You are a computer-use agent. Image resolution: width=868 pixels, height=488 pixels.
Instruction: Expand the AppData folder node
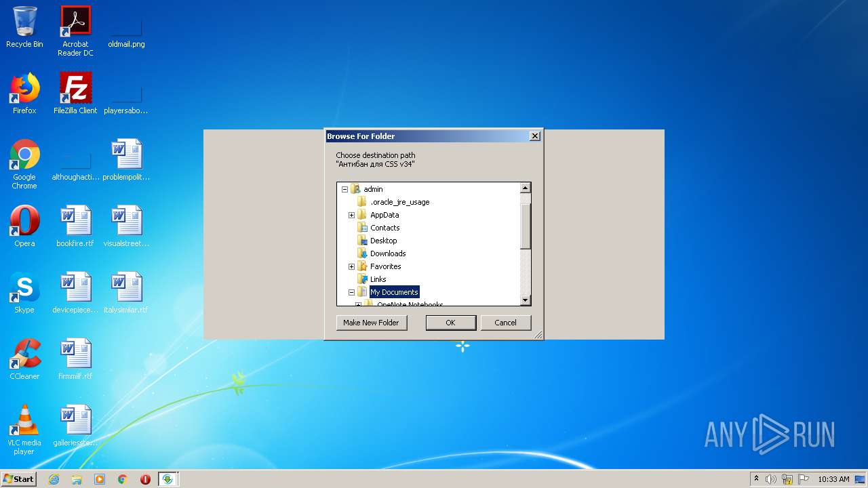point(351,215)
